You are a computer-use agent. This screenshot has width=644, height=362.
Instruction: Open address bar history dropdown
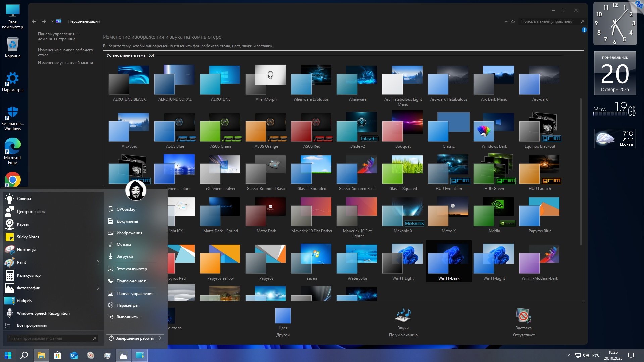pyautogui.click(x=506, y=21)
